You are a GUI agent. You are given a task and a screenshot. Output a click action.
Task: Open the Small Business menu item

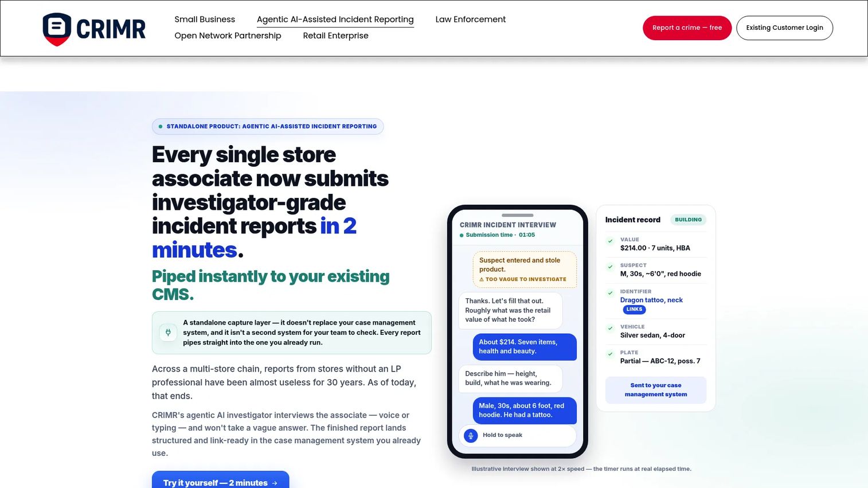click(x=205, y=19)
